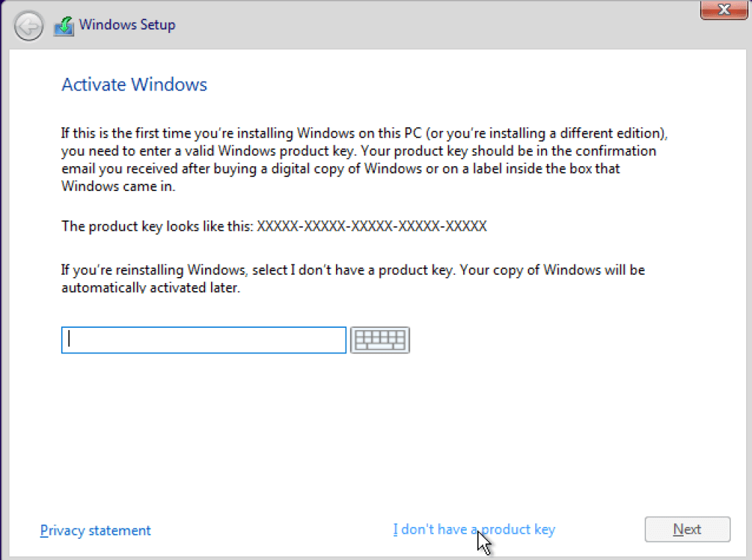Screen dimensions: 752x560
Task: Click the XXXXX-XXXXX sample product key text
Action: point(371,226)
